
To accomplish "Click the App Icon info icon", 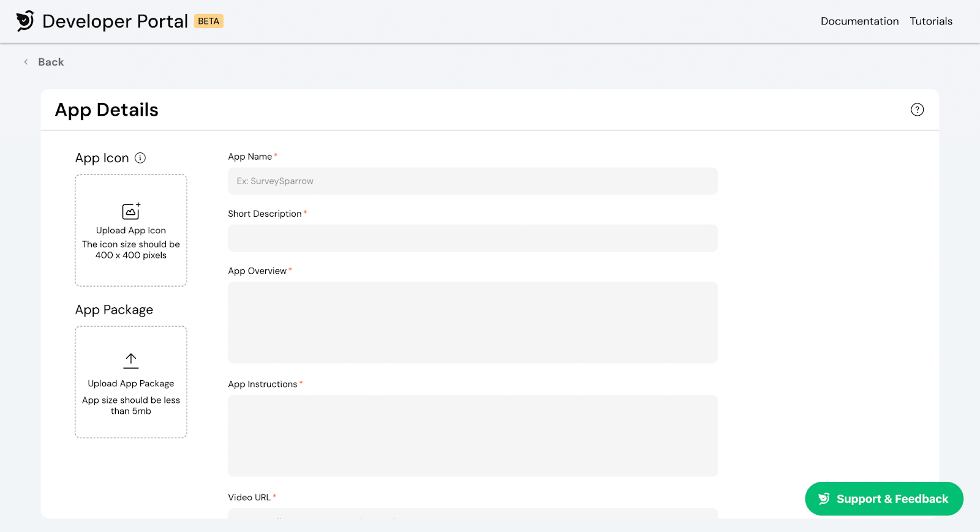I will 140,158.
